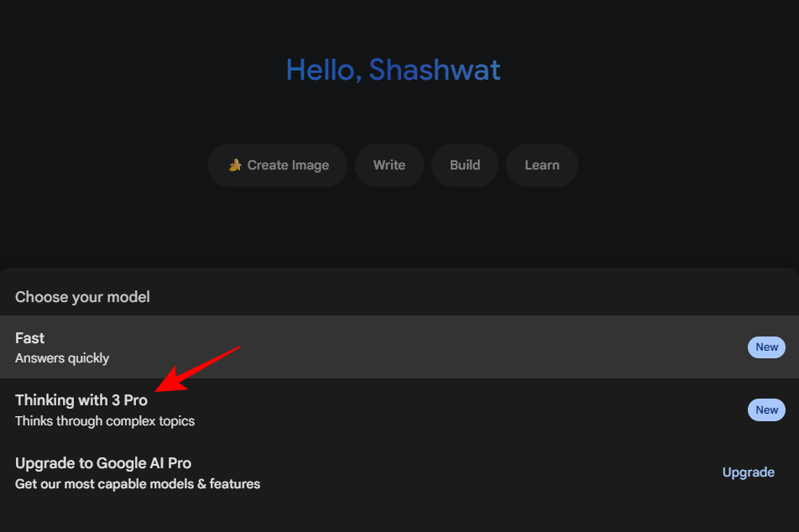The width and height of the screenshot is (799, 532).
Task: Click the empty dark area below the suggestion chips
Action: point(393,228)
